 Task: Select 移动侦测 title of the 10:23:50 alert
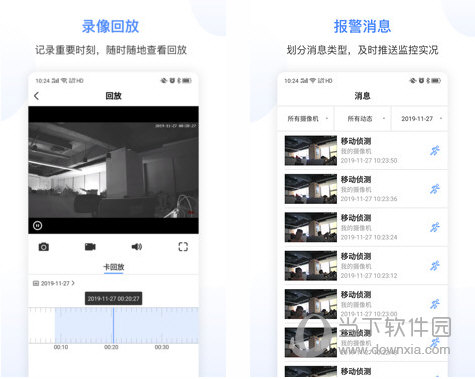356,141
